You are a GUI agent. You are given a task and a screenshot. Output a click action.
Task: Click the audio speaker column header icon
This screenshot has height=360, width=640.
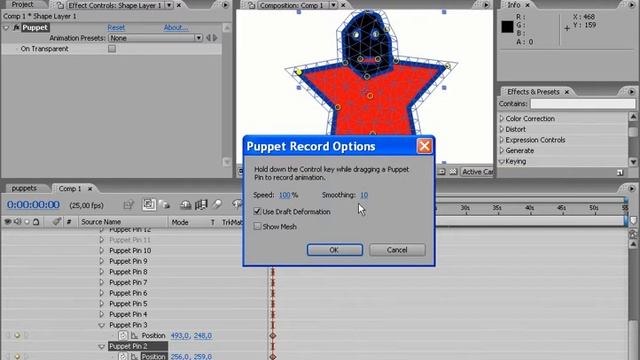[17, 222]
